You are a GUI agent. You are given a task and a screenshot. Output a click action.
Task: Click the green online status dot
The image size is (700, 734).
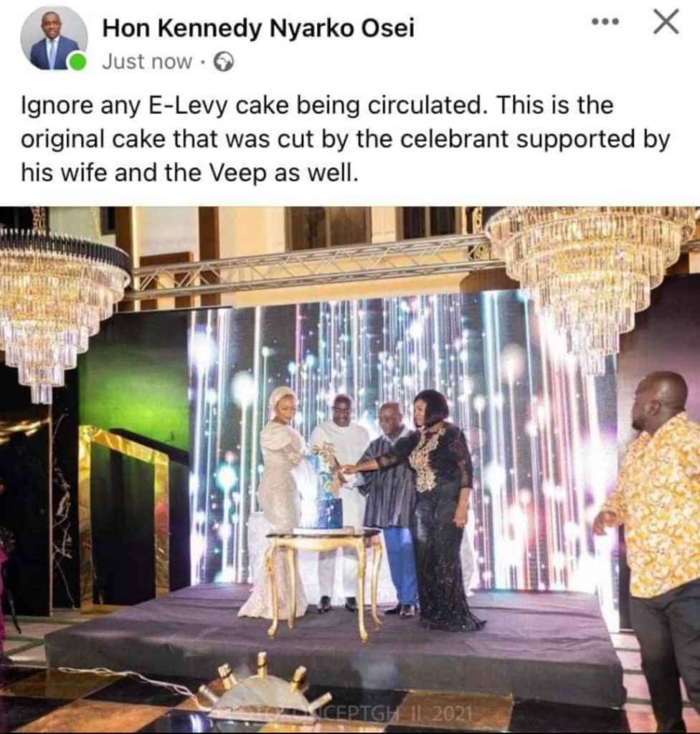77,63
